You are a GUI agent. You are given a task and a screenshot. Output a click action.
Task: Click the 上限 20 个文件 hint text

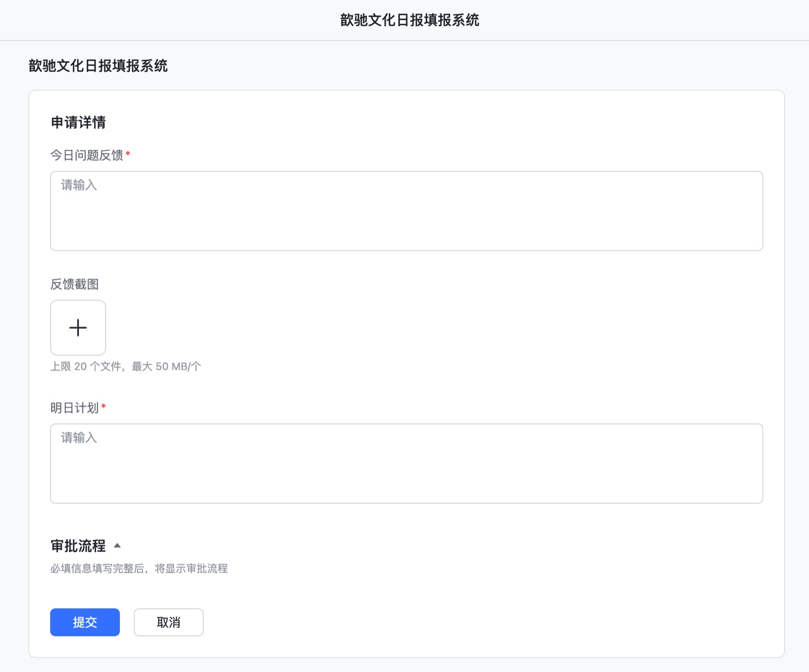point(125,366)
